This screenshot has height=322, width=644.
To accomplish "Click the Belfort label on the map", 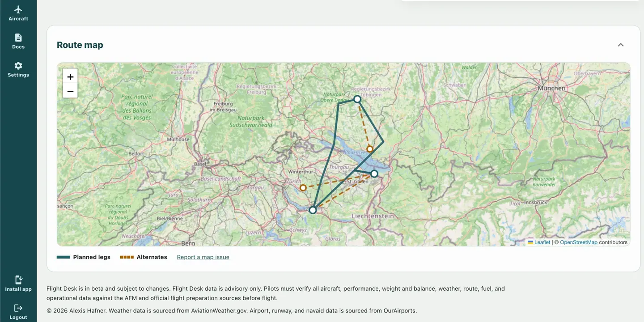I will click(136, 153).
